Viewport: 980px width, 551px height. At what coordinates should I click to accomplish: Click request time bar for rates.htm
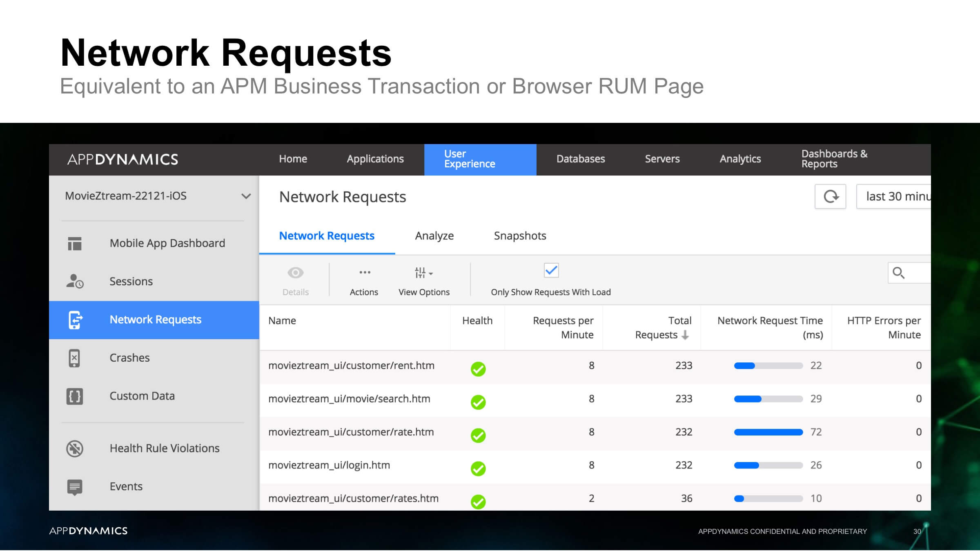(x=768, y=499)
